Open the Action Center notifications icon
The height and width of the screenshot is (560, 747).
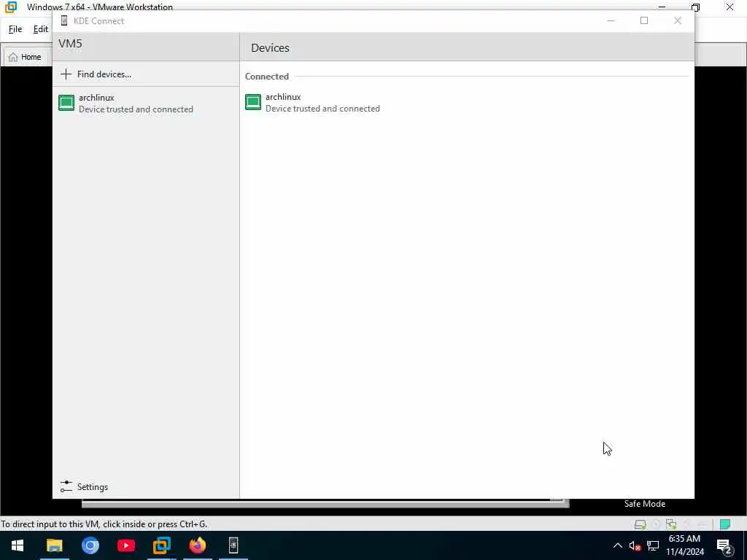pyautogui.click(x=724, y=545)
